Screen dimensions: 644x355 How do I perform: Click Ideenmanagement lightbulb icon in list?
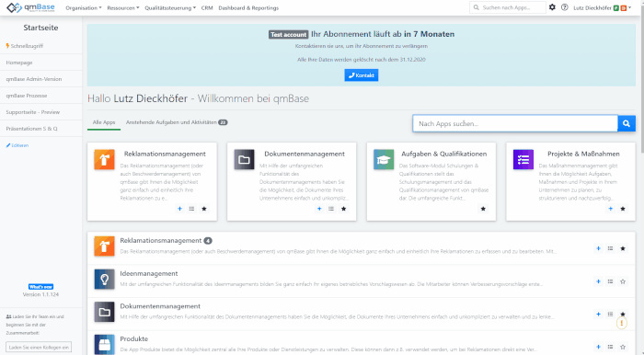point(104,280)
